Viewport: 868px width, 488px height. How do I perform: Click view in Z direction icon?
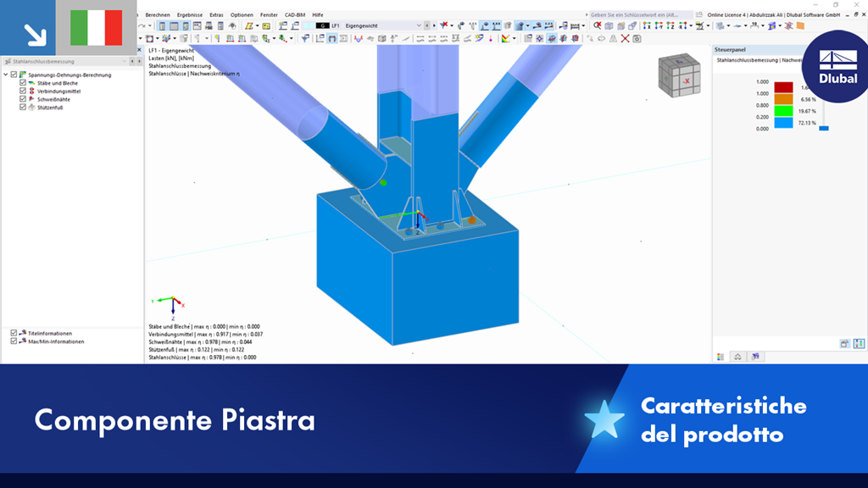coord(670,25)
